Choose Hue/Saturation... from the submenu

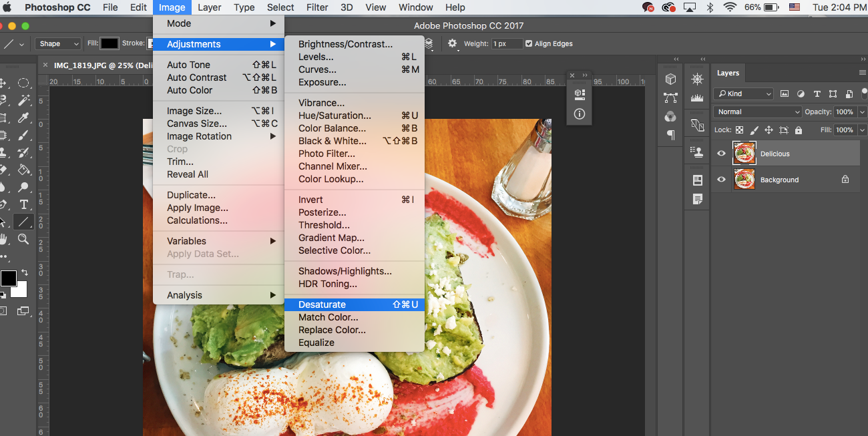pos(355,116)
